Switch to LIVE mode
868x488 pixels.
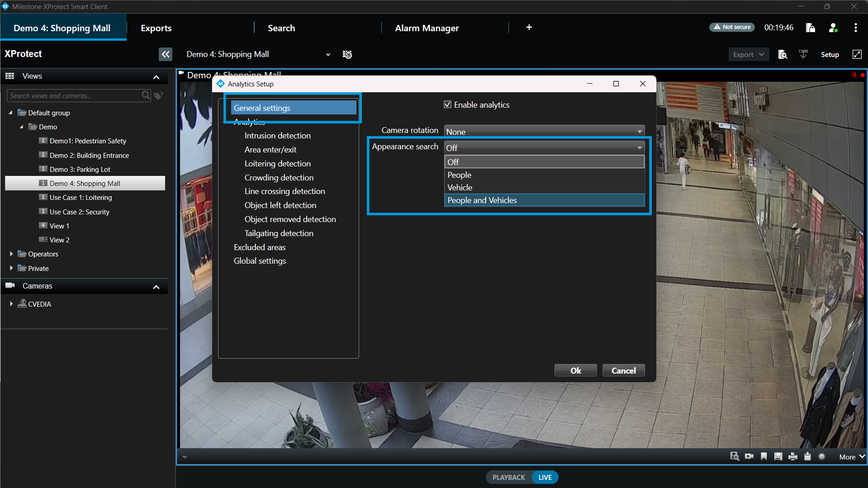(545, 477)
